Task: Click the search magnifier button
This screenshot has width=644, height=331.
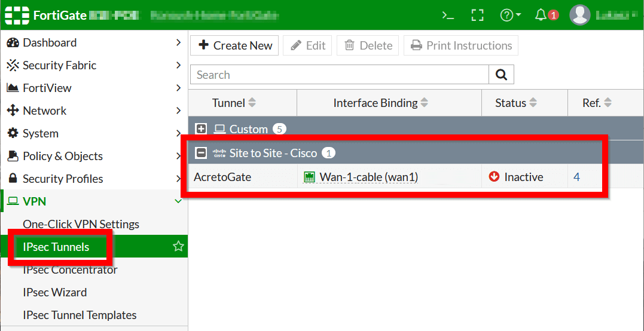Action: [502, 75]
